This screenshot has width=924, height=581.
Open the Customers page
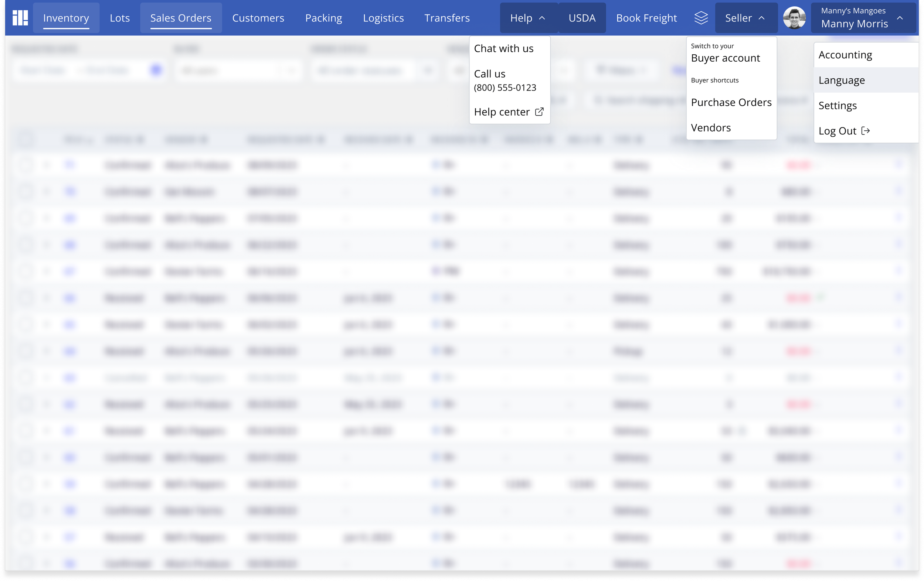pyautogui.click(x=258, y=18)
